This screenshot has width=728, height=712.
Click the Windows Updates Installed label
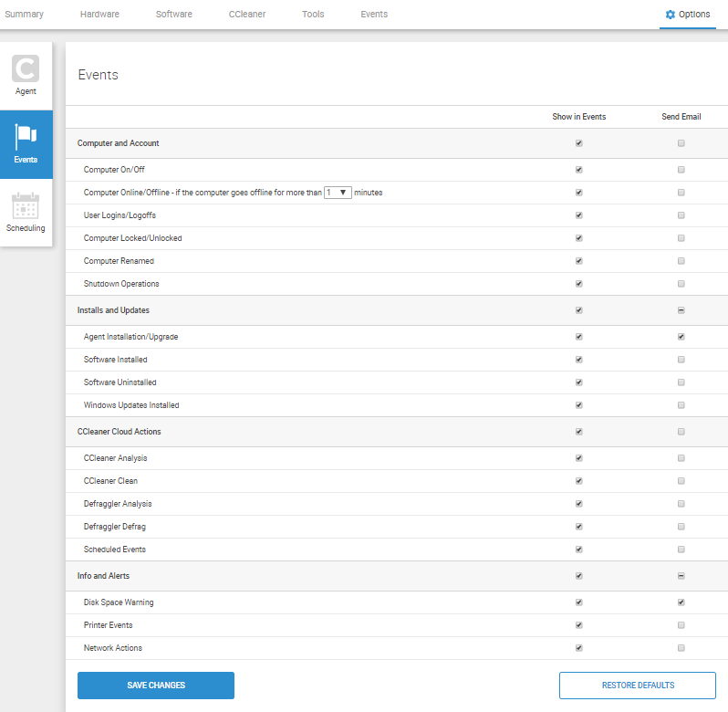click(131, 405)
